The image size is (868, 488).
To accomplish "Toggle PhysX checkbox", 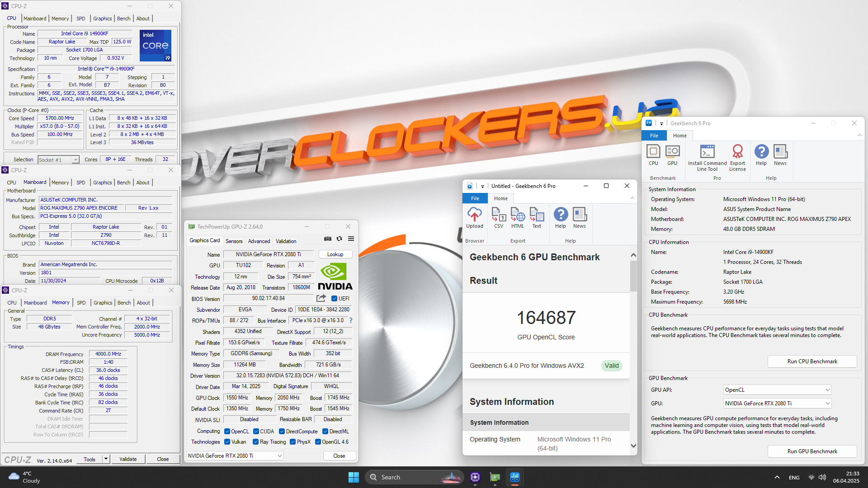I will pos(293,442).
